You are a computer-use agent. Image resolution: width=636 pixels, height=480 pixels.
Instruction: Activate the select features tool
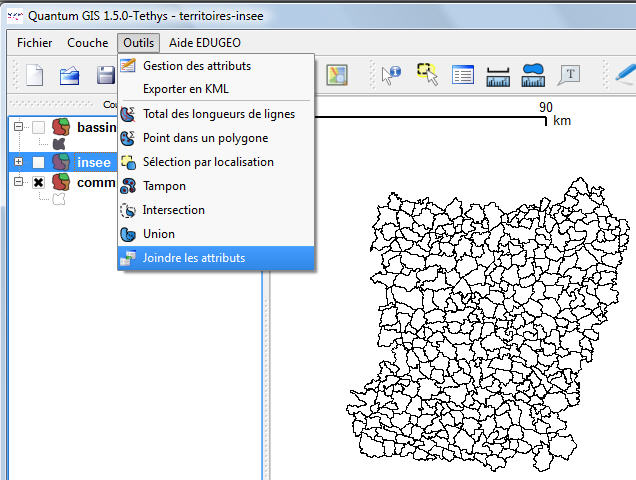click(427, 75)
